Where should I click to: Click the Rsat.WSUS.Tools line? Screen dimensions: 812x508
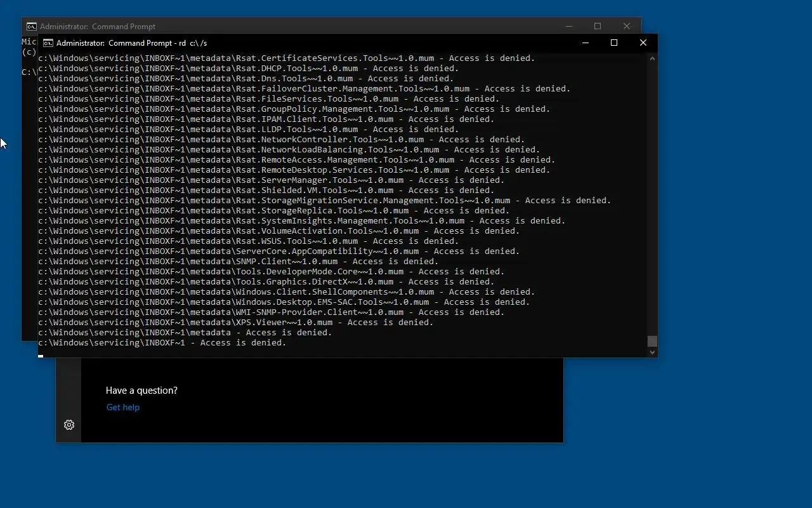coord(249,241)
